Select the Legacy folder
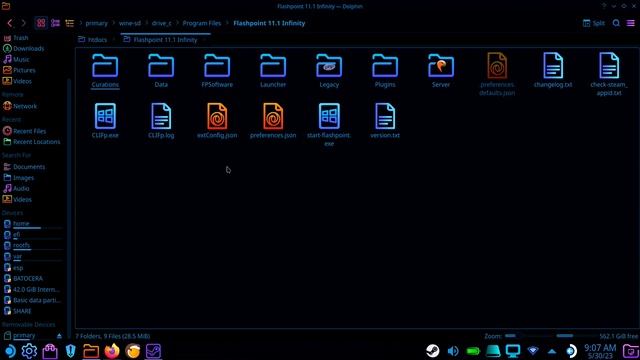 pyautogui.click(x=329, y=71)
